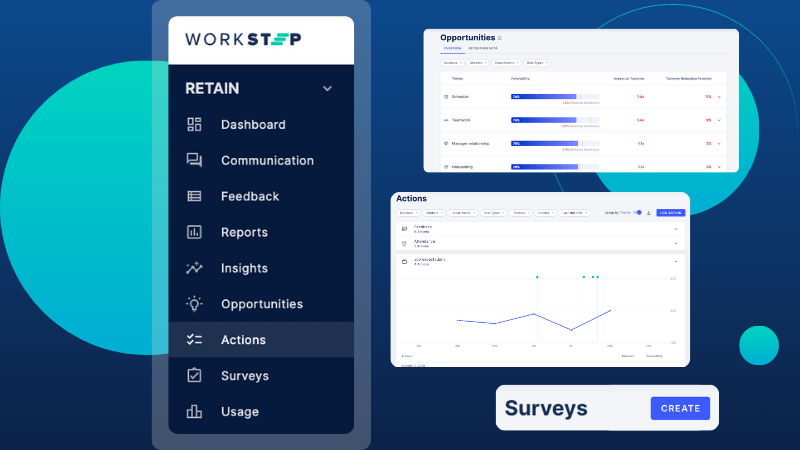800x450 pixels.
Task: Click the Reports bar chart icon
Action: tap(194, 232)
